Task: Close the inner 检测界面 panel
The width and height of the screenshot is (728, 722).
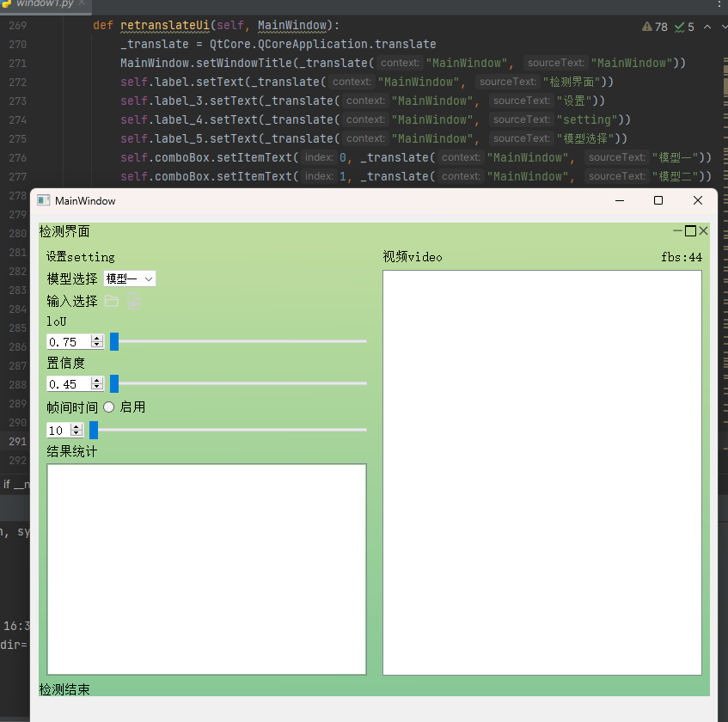Action: (703, 230)
